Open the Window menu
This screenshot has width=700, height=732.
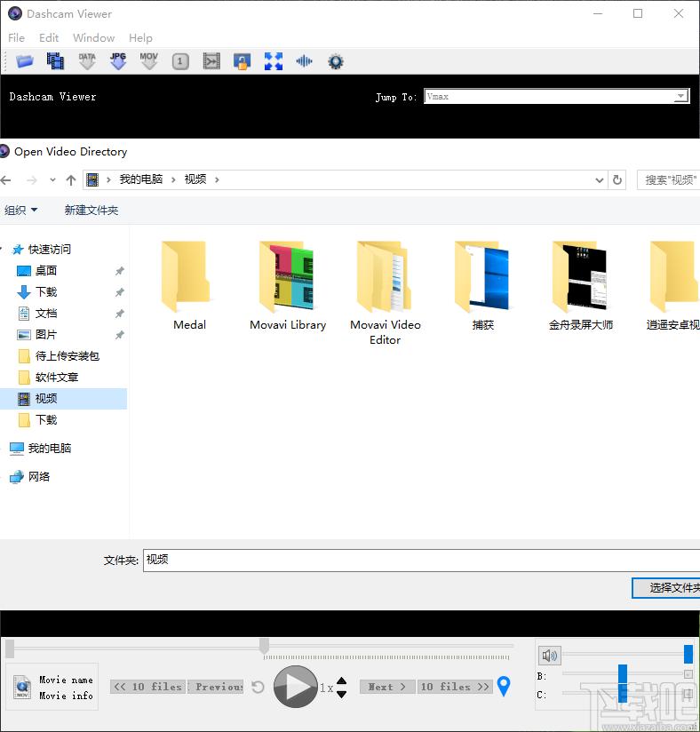click(x=93, y=38)
